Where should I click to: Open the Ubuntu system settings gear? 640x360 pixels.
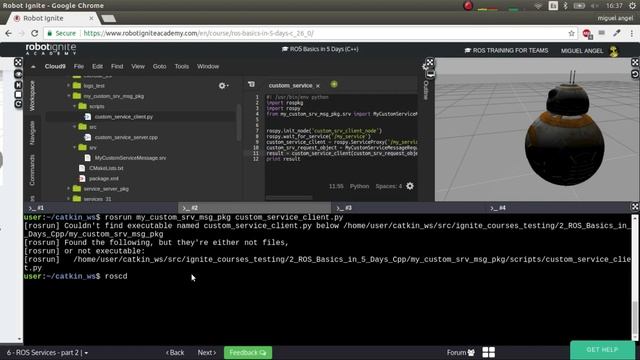point(632,6)
